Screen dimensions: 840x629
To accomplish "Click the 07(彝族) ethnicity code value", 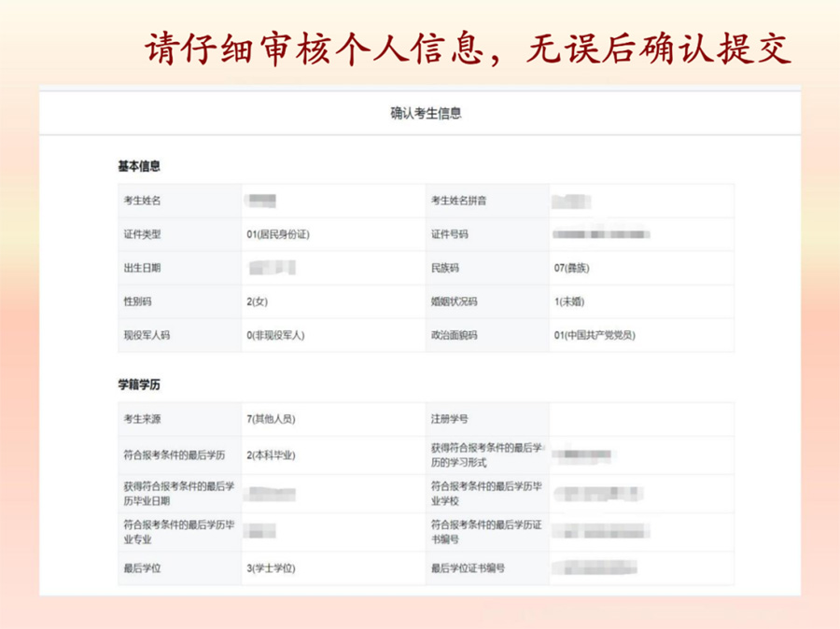I will 571,268.
